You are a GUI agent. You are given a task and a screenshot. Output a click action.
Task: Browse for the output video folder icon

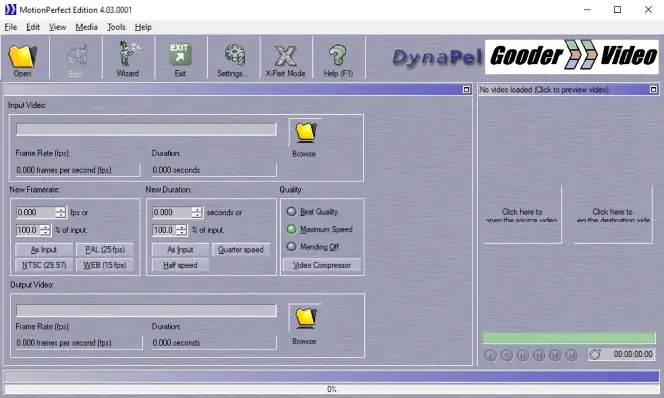pyautogui.click(x=305, y=318)
